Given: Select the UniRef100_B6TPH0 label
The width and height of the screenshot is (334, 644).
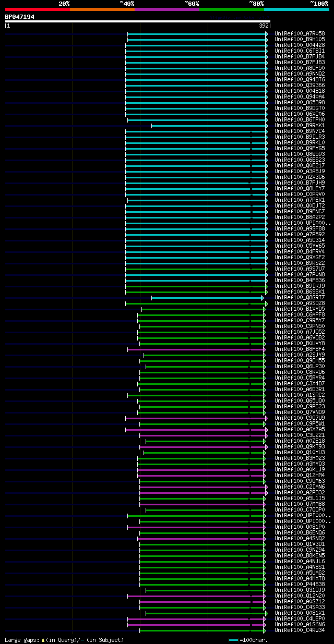Looking at the screenshot, I should point(300,119).
